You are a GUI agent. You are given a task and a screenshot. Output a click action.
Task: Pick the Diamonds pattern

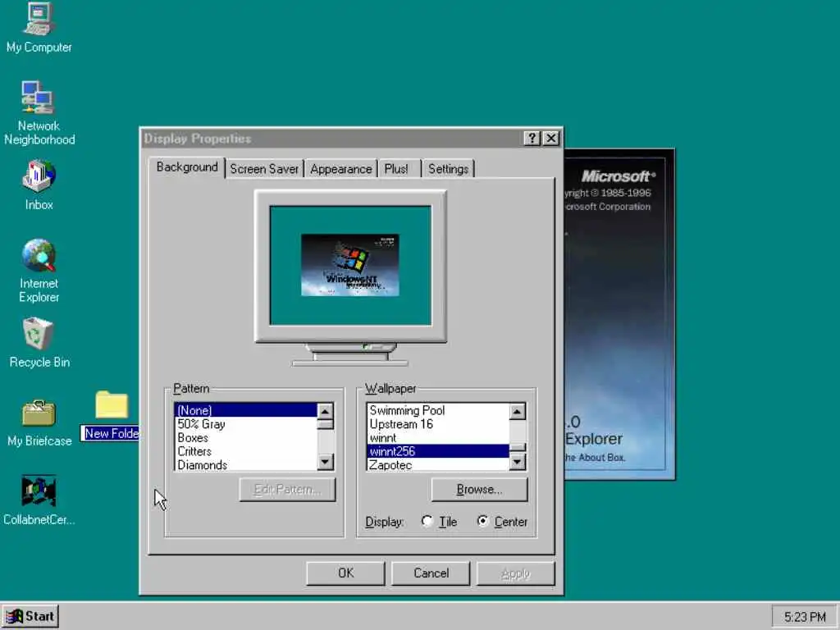point(246,465)
